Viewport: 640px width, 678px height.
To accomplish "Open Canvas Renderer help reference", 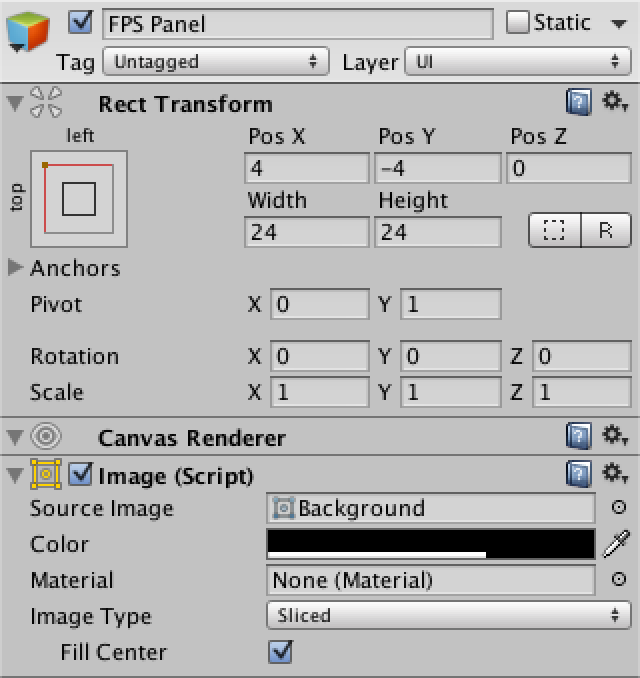I will [578, 437].
